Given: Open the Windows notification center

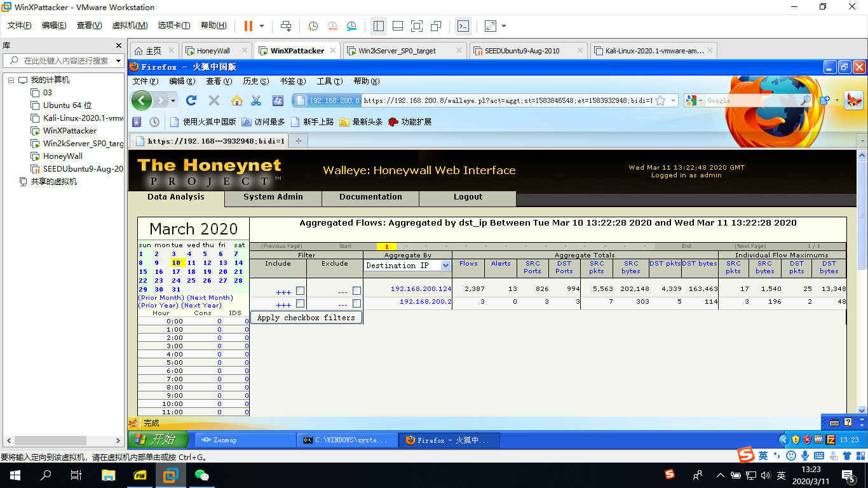Looking at the screenshot, I should [x=848, y=475].
